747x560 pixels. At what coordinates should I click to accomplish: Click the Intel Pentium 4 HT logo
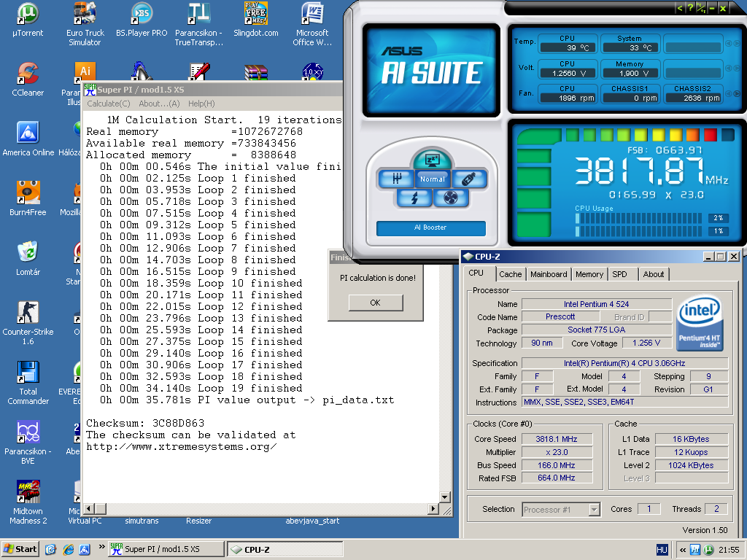(700, 324)
